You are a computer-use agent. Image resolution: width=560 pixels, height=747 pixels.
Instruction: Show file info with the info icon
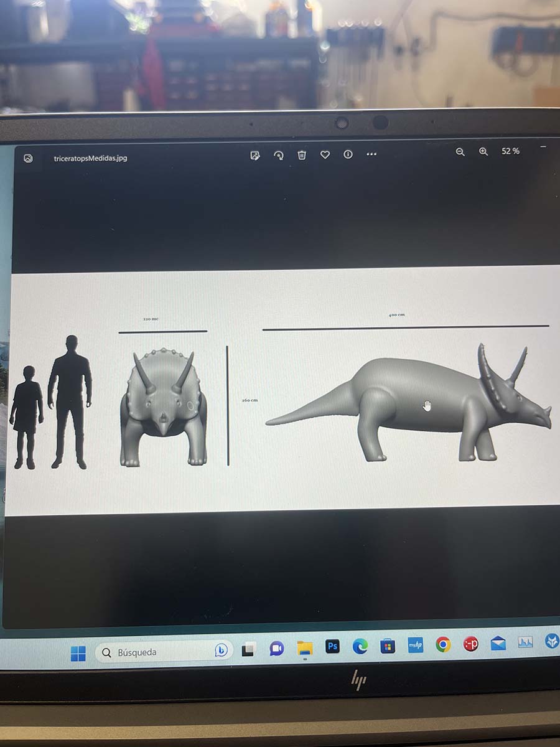[x=348, y=154]
